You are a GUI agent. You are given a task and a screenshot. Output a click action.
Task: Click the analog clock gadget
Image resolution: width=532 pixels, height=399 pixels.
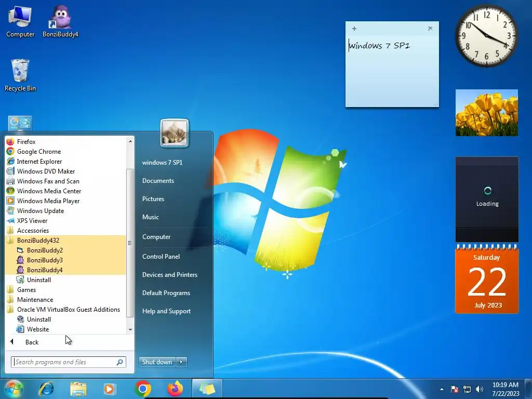point(486,35)
